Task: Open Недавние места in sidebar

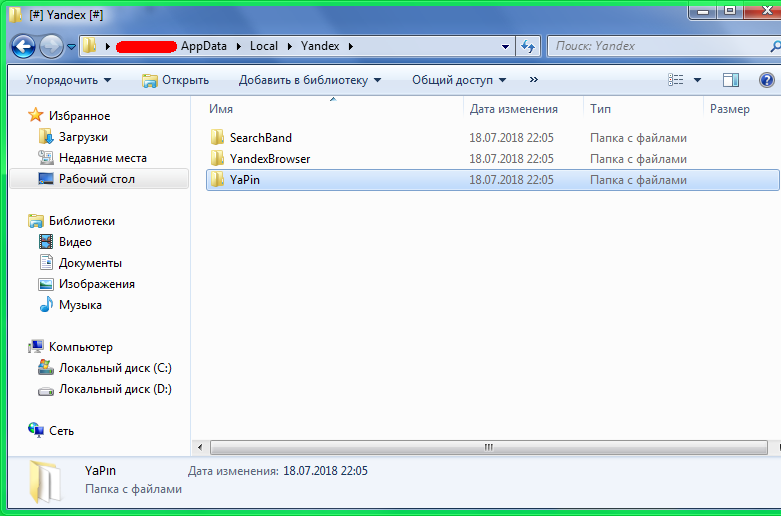Action: click(x=103, y=158)
